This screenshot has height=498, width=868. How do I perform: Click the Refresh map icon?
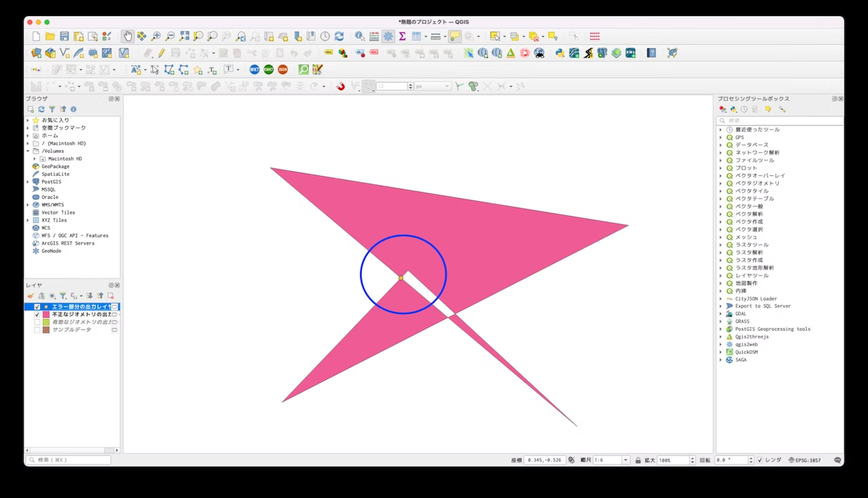(x=339, y=37)
